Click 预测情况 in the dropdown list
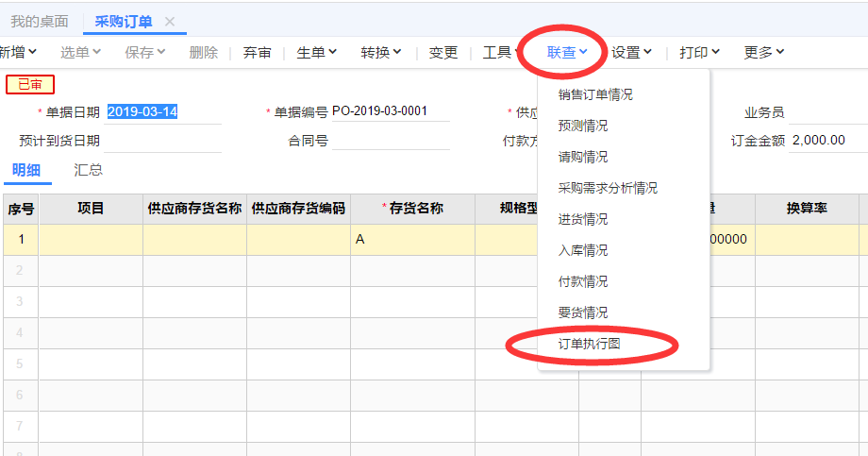868x456 pixels. [x=583, y=126]
